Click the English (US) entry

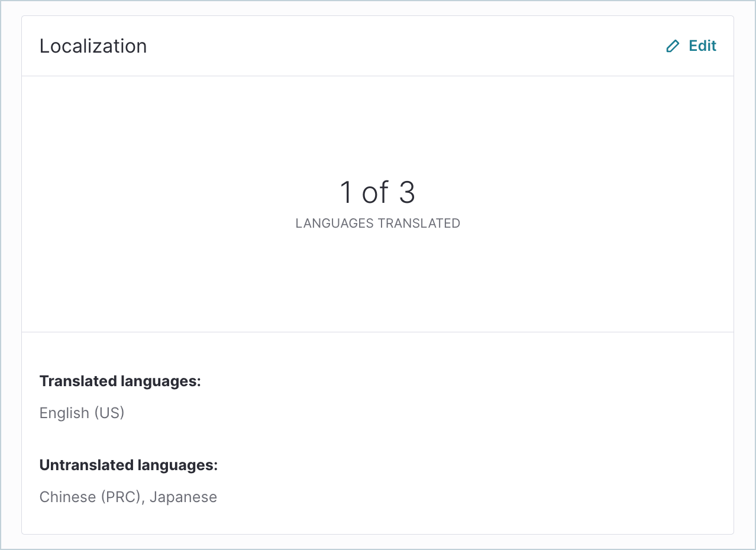(x=82, y=413)
